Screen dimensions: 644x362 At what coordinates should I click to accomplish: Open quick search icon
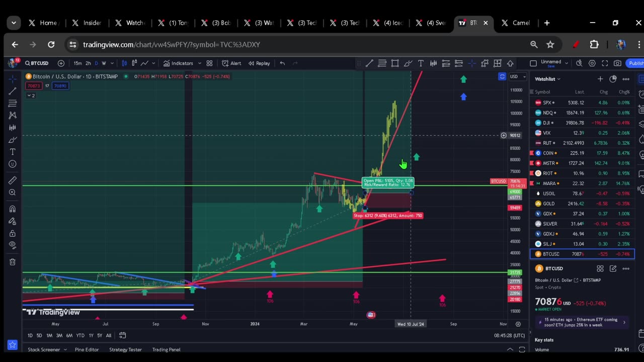(579, 63)
